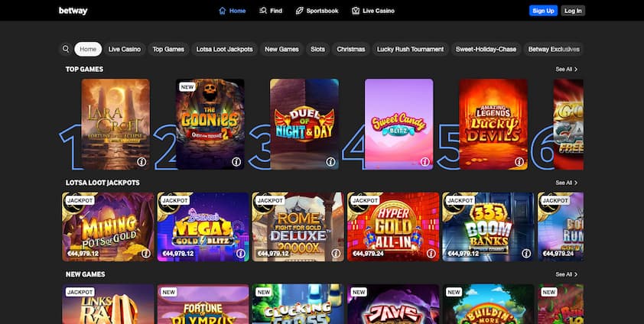Click the Live Casino cards icon
Screen dimensions: 644x324
pyautogui.click(x=356, y=11)
